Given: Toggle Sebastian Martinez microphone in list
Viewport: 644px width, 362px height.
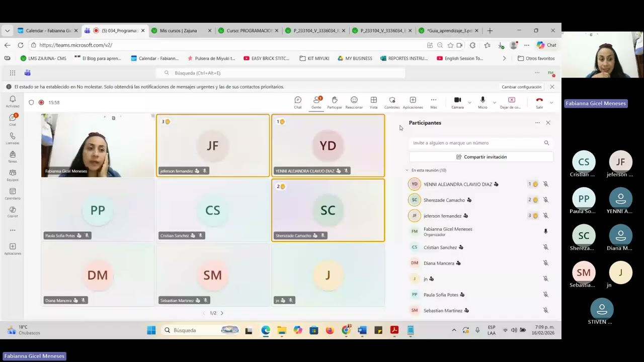Looking at the screenshot, I should coord(545,310).
